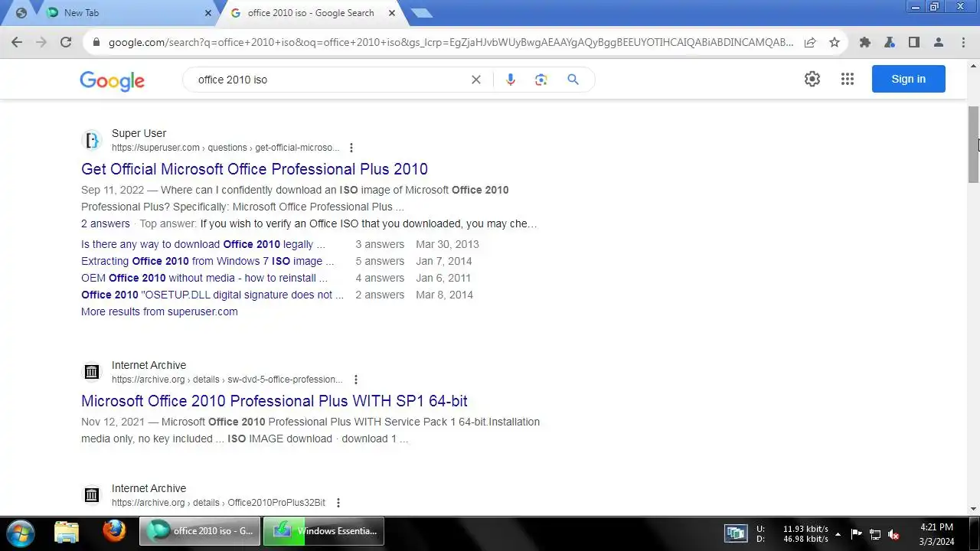Click the browser forward arrow
Image resolution: width=980 pixels, height=551 pixels.
41,42
